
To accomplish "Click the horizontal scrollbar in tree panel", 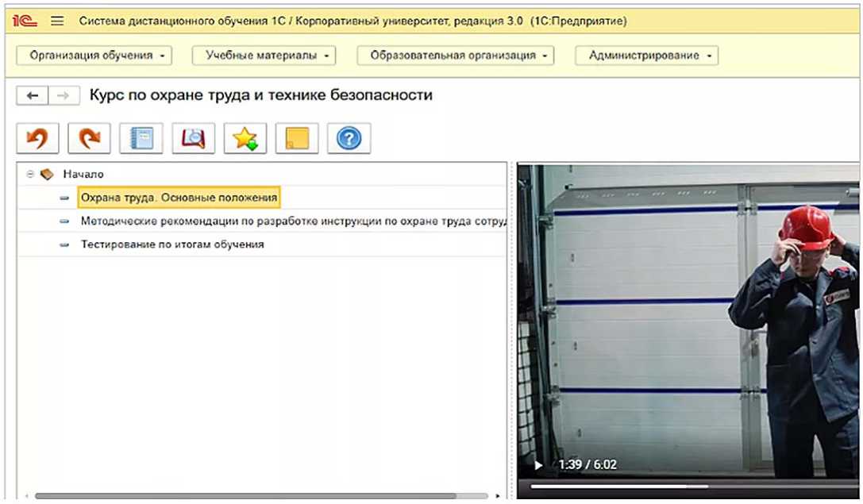I will (x=245, y=496).
